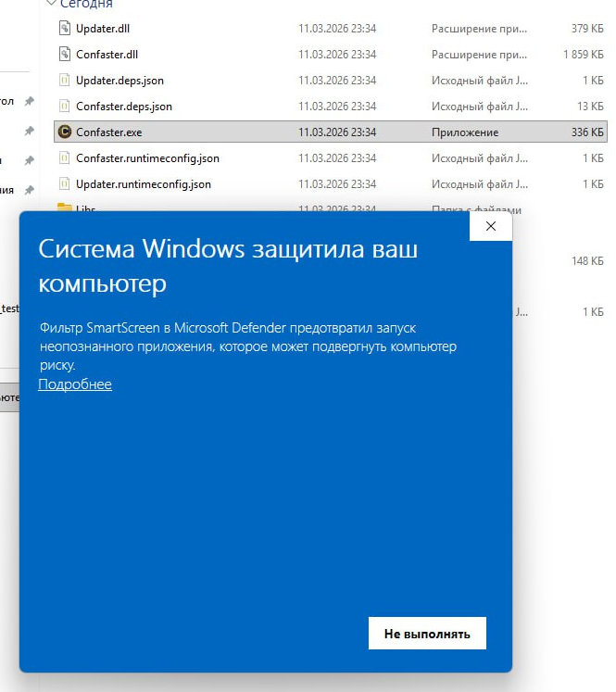Select the file name Confaster.runtimeconfig.json
The image size is (616, 692).
click(147, 158)
